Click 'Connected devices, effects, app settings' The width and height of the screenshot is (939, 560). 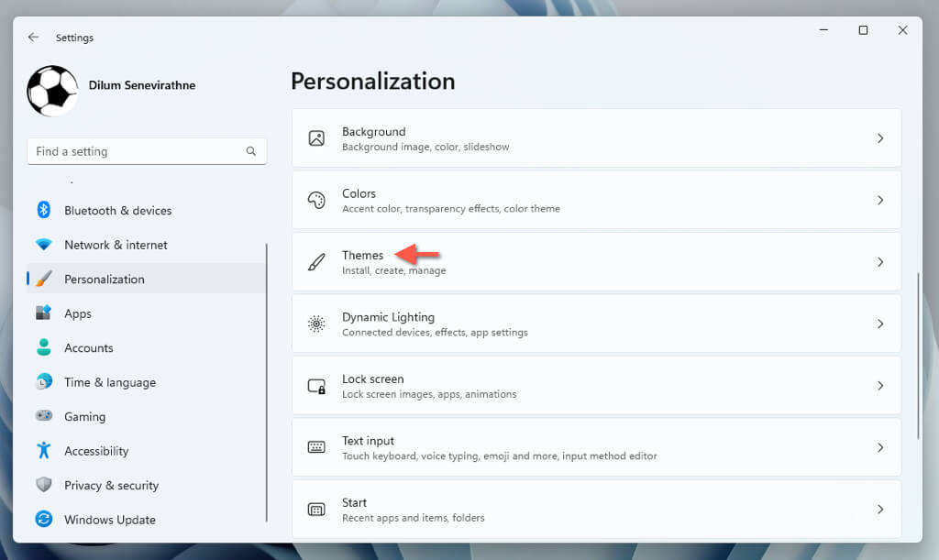click(435, 332)
